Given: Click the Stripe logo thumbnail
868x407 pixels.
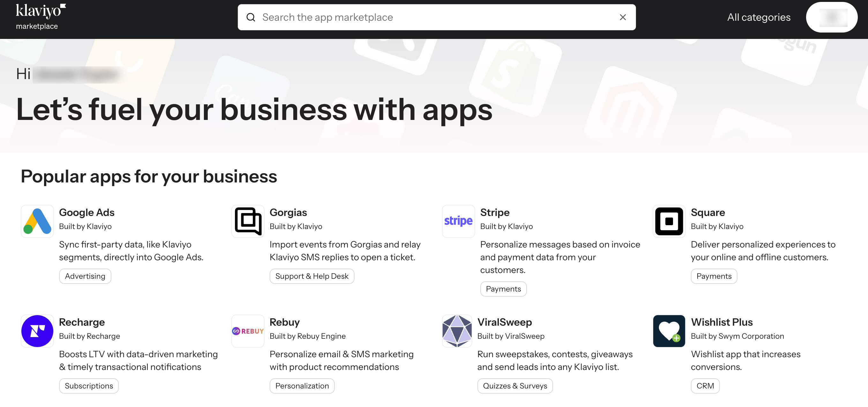Looking at the screenshot, I should (458, 221).
